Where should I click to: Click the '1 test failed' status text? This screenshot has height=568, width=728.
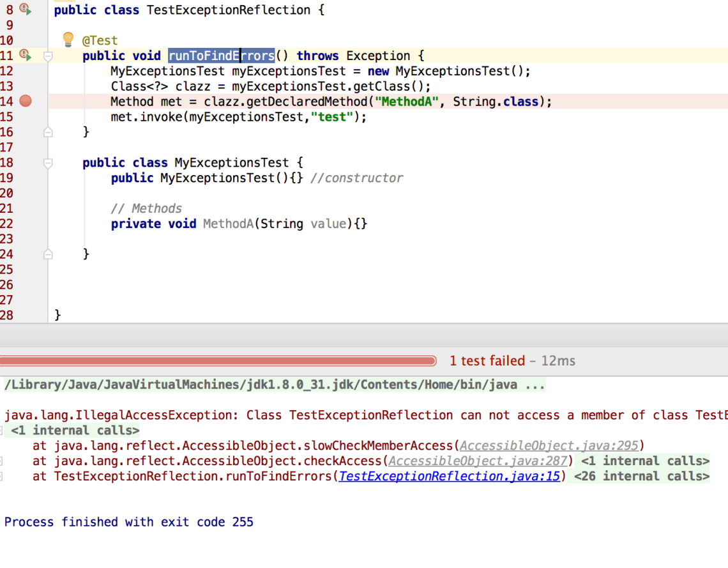click(487, 361)
